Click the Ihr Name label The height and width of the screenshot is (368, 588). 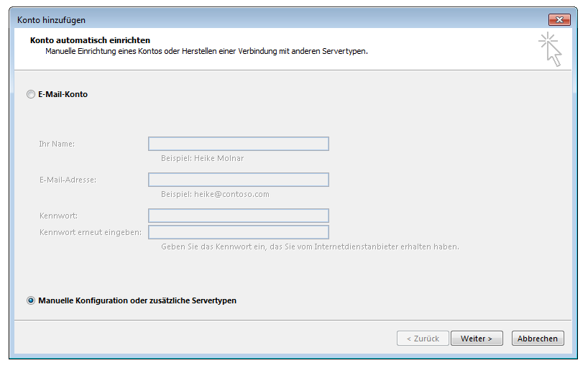(x=57, y=144)
